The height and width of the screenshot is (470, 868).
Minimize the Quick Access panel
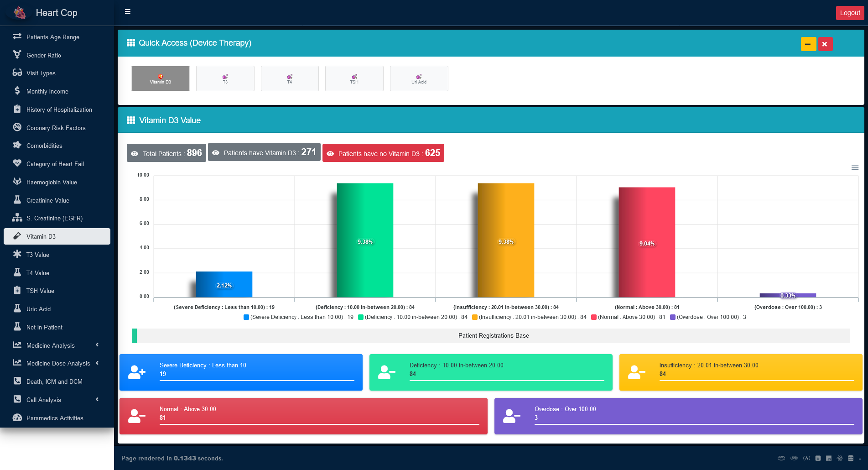click(808, 44)
